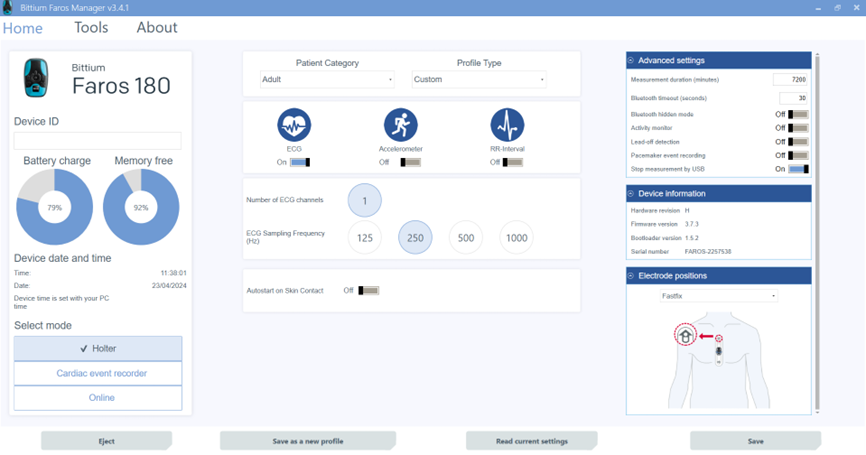This screenshot has height=455, width=866.
Task: Click the RR-Interval waveform icon
Action: 507,125
